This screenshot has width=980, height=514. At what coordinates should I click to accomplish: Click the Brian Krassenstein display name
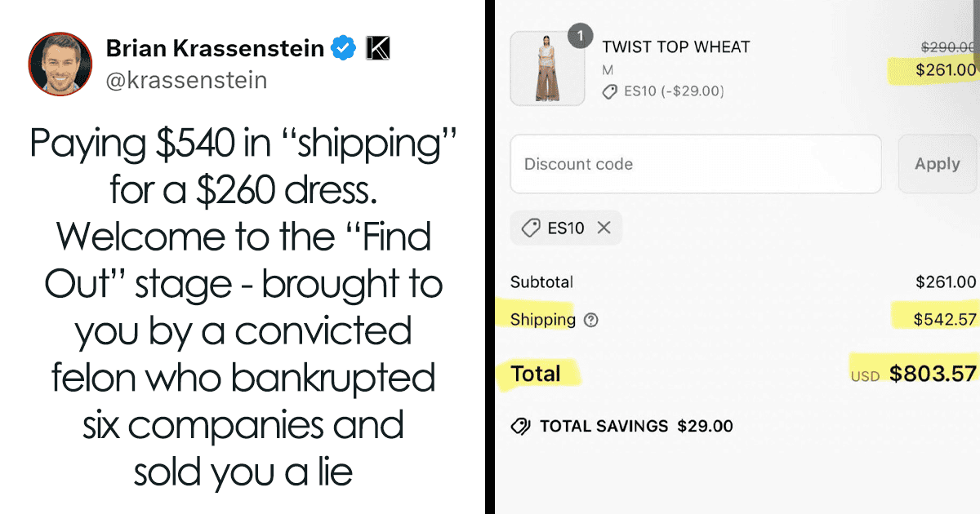pos(215,49)
